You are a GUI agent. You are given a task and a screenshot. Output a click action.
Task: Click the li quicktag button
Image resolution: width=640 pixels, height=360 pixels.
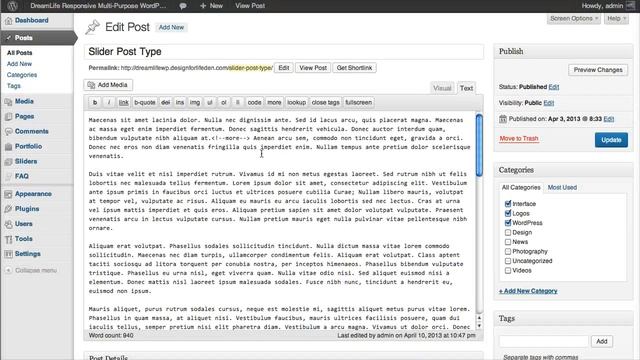238,102
